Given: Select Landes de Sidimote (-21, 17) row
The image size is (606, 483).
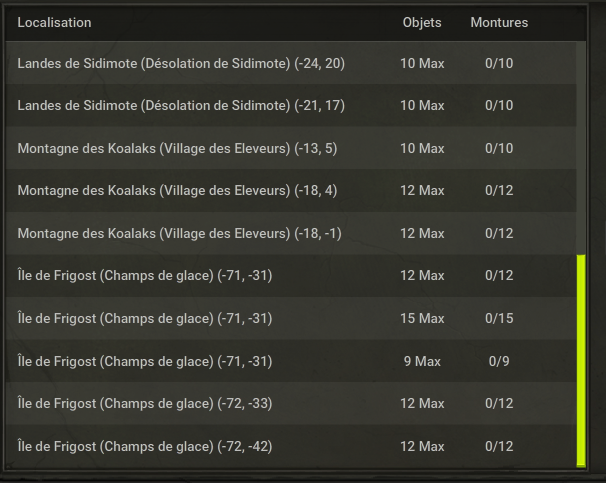Looking at the screenshot, I should tap(291, 105).
